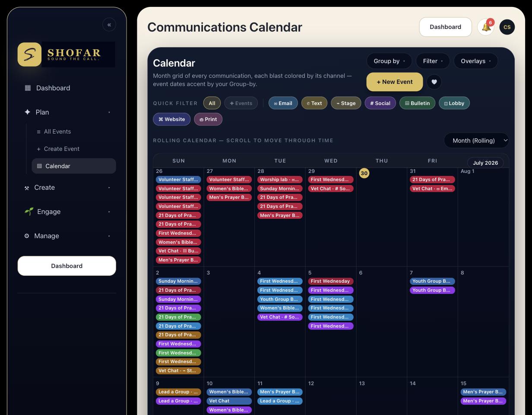This screenshot has width=532, height=415.
Task: Click the Create tools icon in sidebar
Action: coord(27,188)
